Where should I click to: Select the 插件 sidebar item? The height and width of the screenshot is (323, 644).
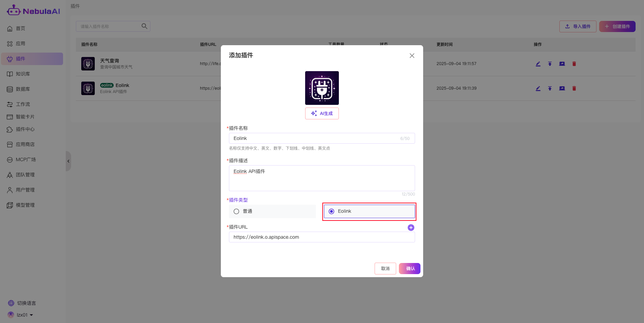[32, 59]
